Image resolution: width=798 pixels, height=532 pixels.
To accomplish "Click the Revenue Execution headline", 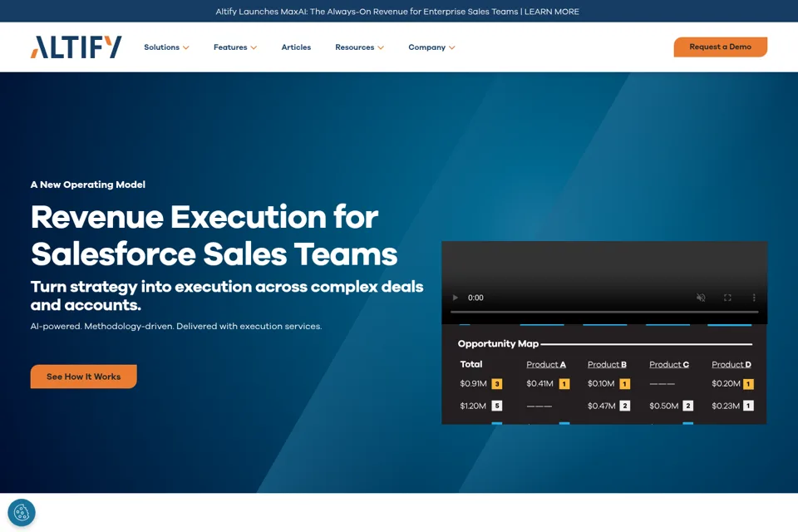I will click(x=214, y=235).
